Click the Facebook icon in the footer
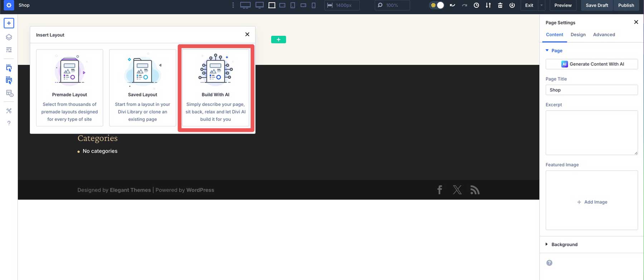This screenshot has width=644, height=280. [x=440, y=190]
